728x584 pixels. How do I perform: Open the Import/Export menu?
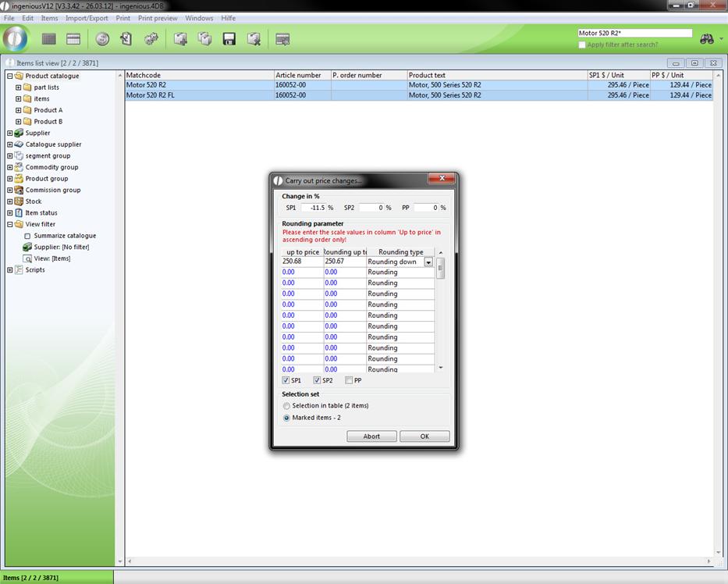click(87, 18)
